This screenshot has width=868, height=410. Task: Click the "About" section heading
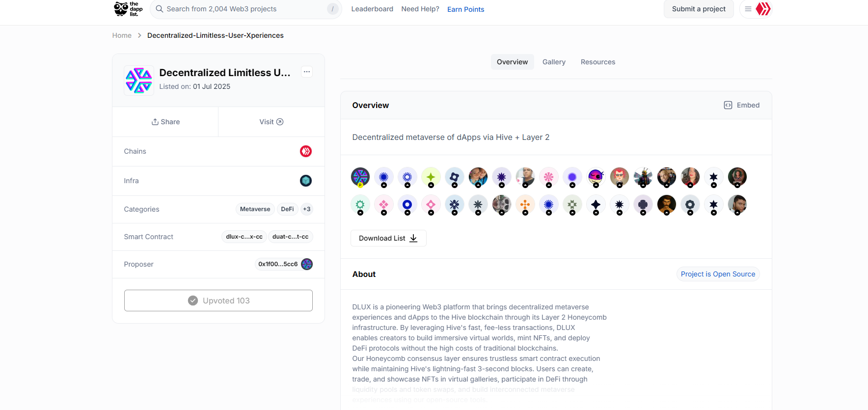click(364, 274)
